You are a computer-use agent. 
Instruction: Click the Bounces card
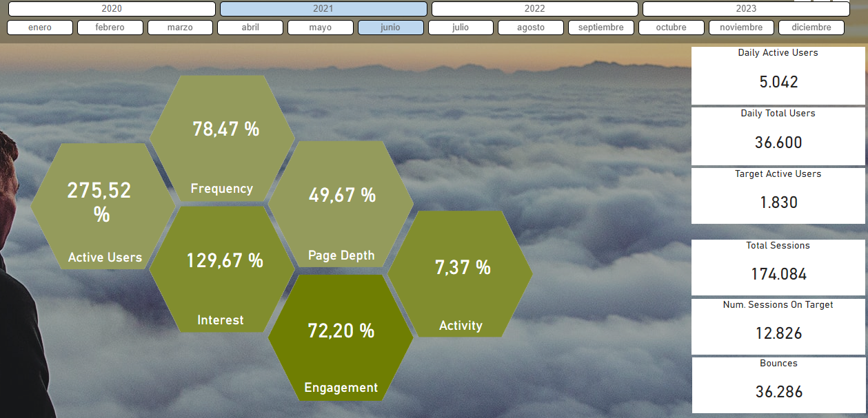778,385
